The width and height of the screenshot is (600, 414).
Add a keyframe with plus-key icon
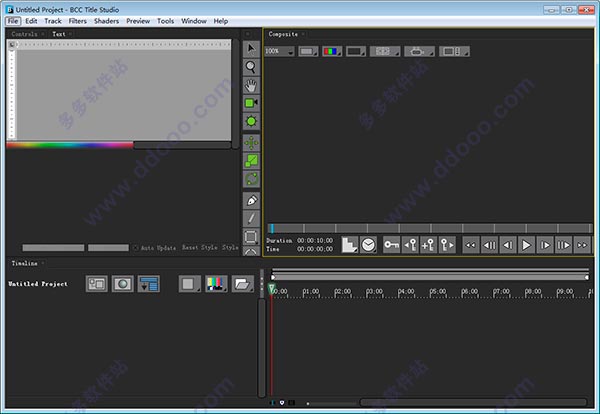(428, 244)
